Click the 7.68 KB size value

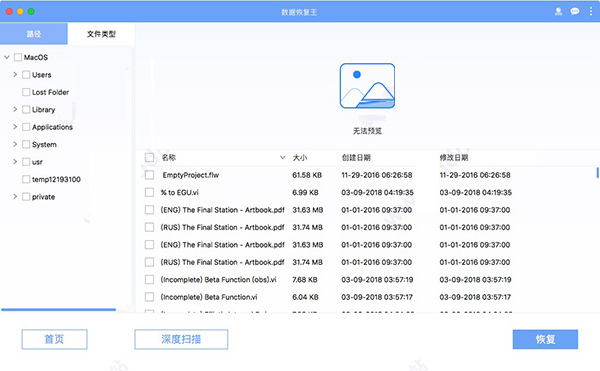(305, 280)
